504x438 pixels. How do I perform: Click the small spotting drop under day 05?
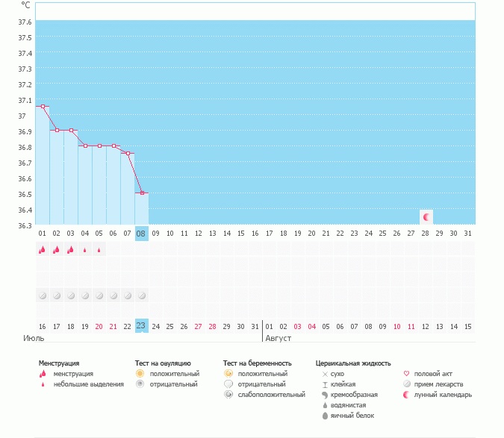point(99,251)
